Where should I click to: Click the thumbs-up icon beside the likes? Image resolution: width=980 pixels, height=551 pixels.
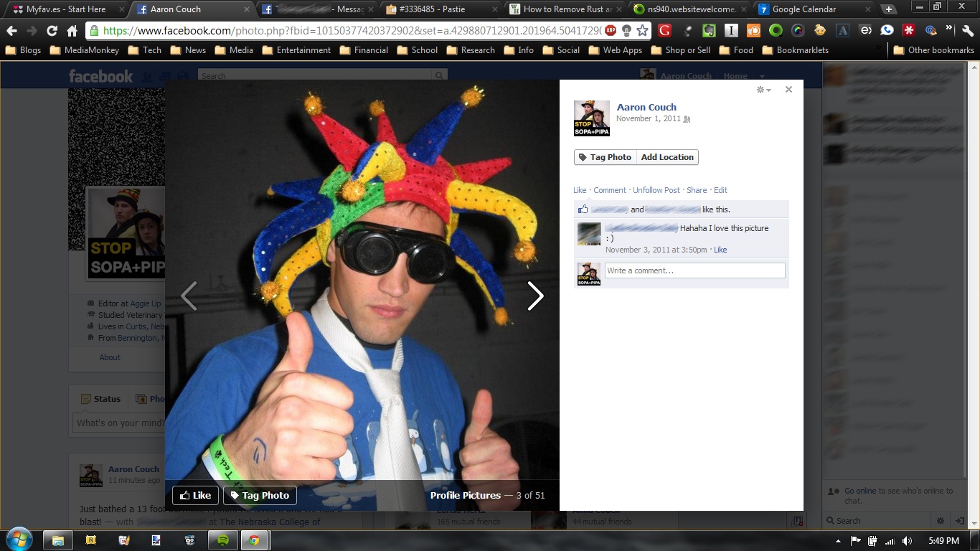pos(582,209)
